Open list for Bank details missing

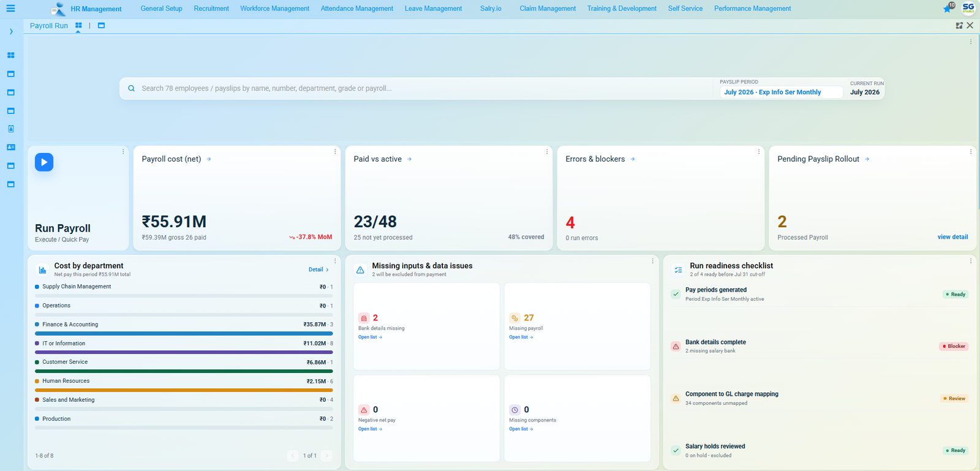(370, 337)
